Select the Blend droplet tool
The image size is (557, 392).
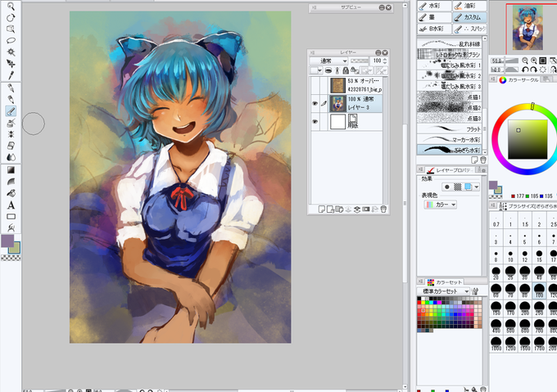point(11,157)
